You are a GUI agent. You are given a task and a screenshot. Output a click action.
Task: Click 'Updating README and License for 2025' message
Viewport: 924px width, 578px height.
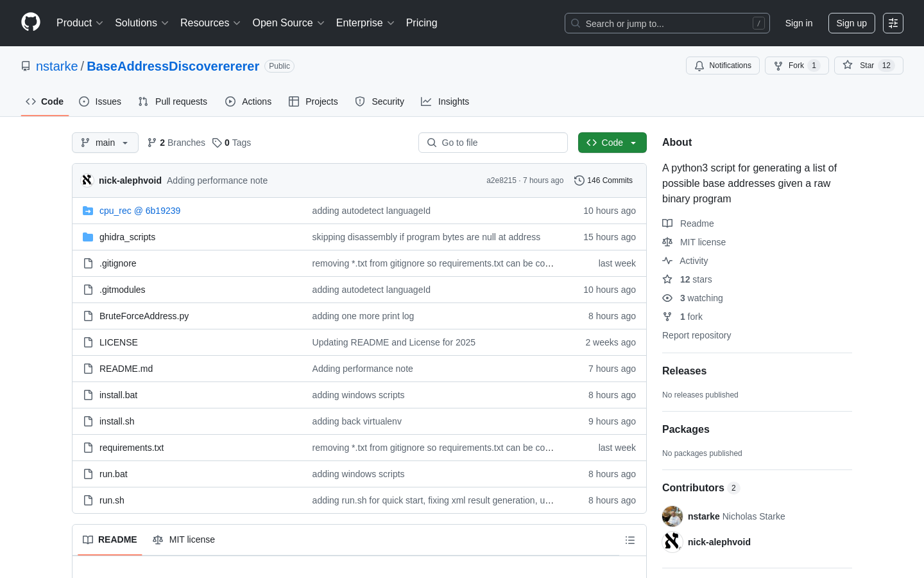[394, 342]
